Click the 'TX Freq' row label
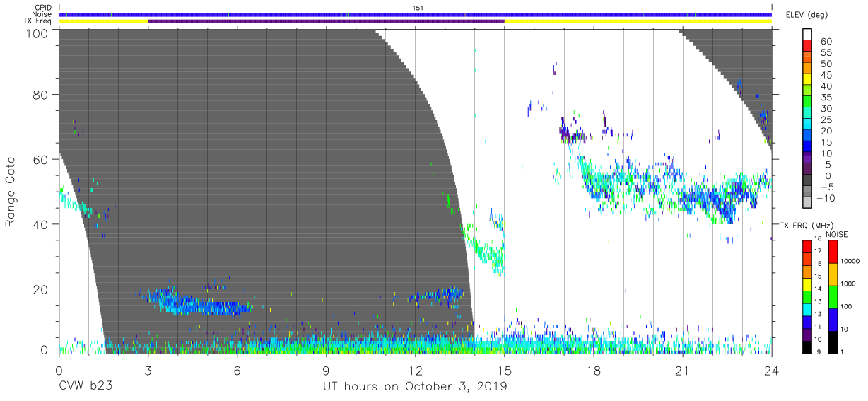The height and width of the screenshot is (401, 868). pos(39,21)
